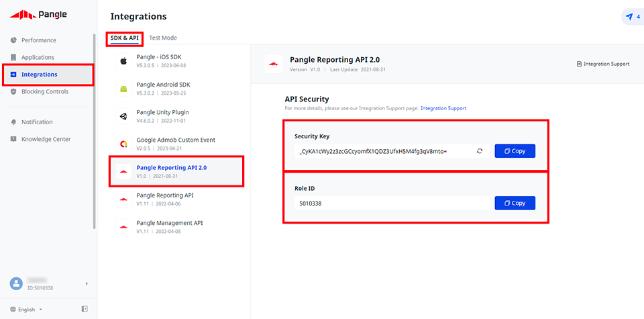
Task: Click the Pangle Management API icon
Action: (123, 227)
